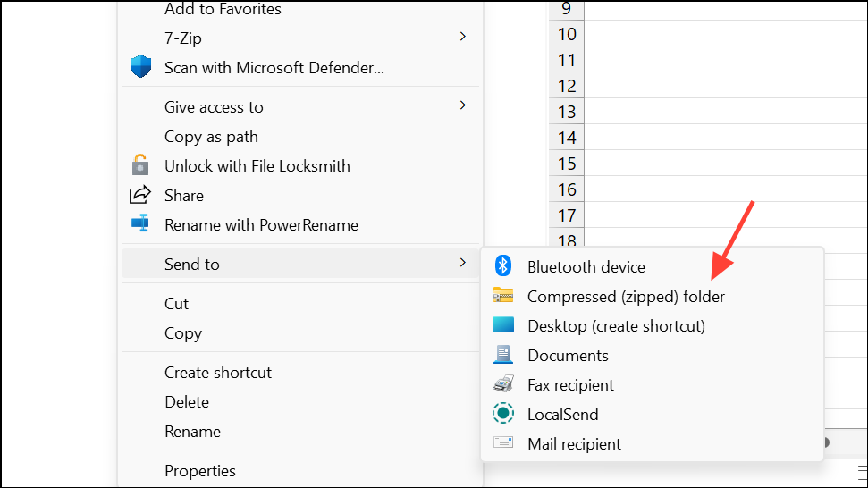
Task: Click the Share arrow icon
Action: point(140,195)
